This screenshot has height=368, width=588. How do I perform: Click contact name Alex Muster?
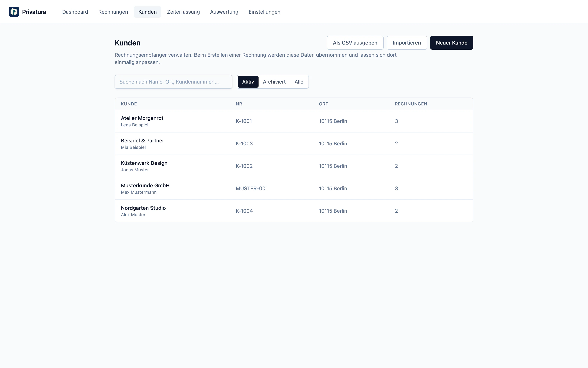tap(133, 215)
